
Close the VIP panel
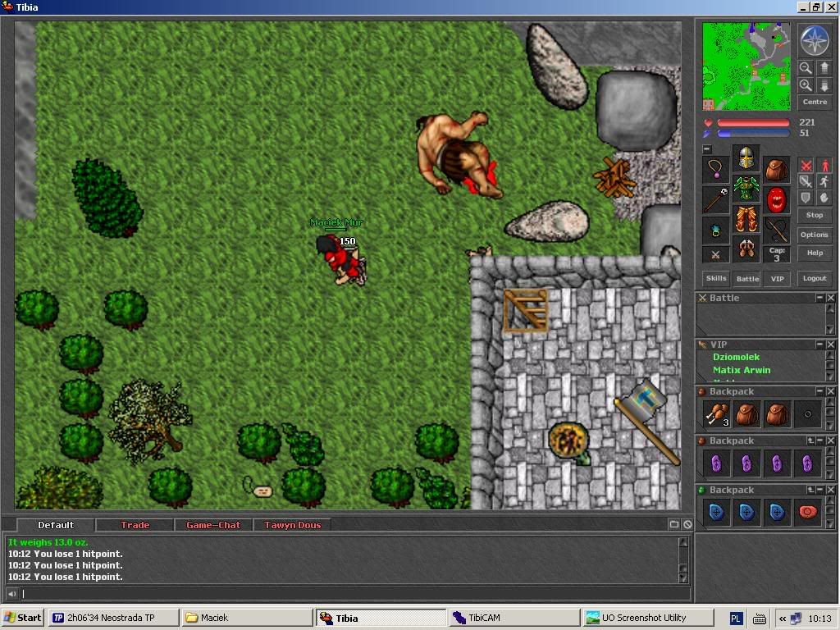[x=830, y=344]
